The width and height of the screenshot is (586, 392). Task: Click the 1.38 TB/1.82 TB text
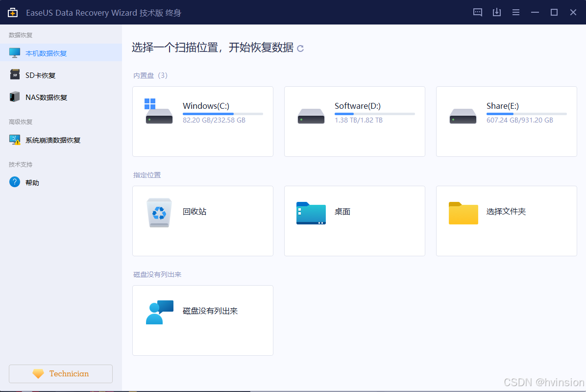[x=358, y=121]
